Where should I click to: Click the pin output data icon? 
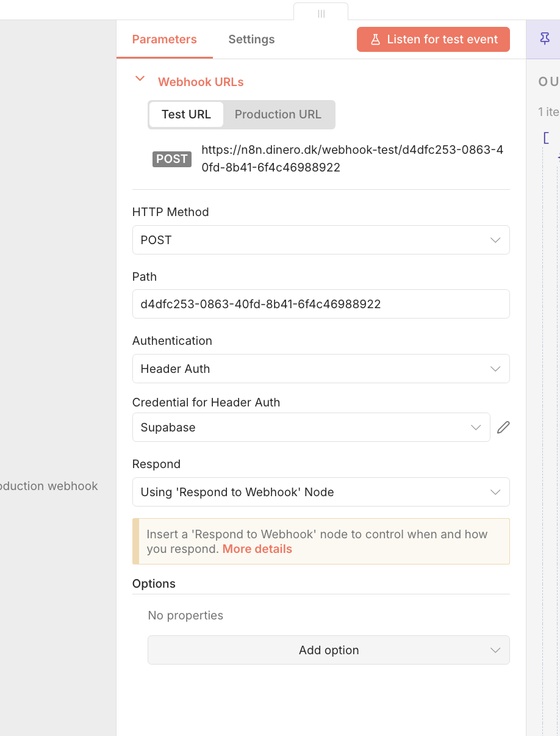tap(545, 39)
